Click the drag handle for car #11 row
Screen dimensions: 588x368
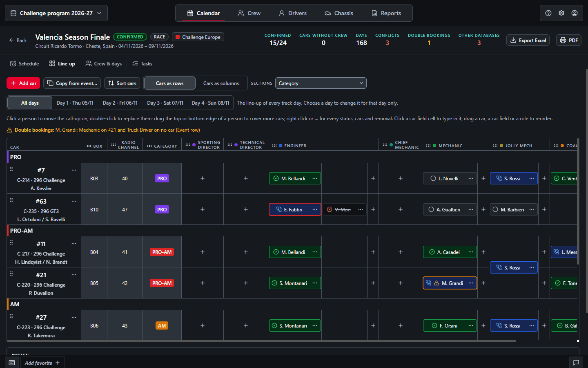point(11,242)
